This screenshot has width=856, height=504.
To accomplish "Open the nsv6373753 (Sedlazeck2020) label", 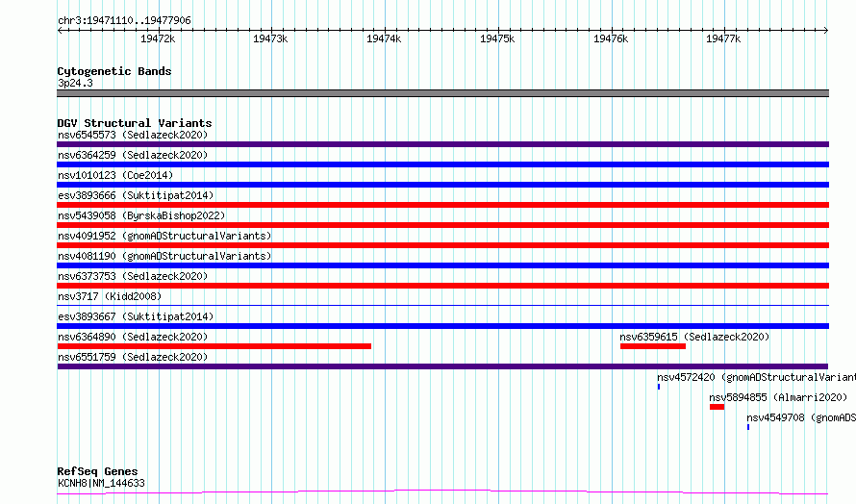I will point(133,276).
